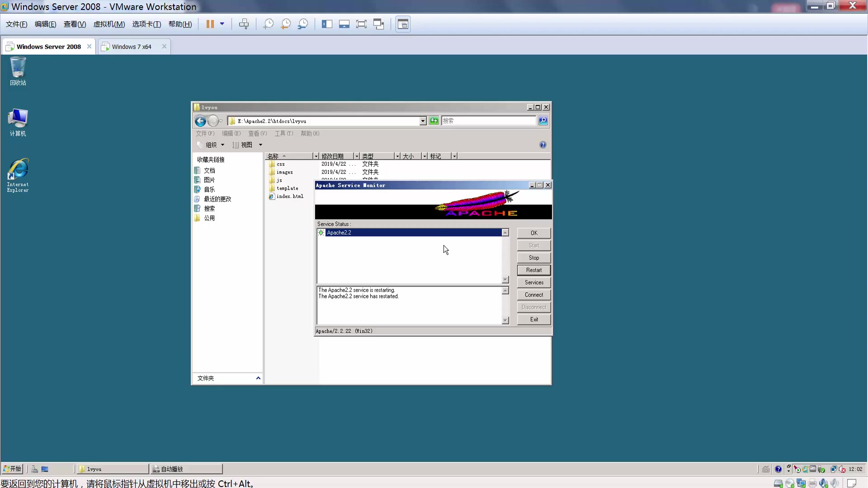Screen dimensions: 868x488
Task: Open 图片 in the favorites links
Action: coord(209,180)
